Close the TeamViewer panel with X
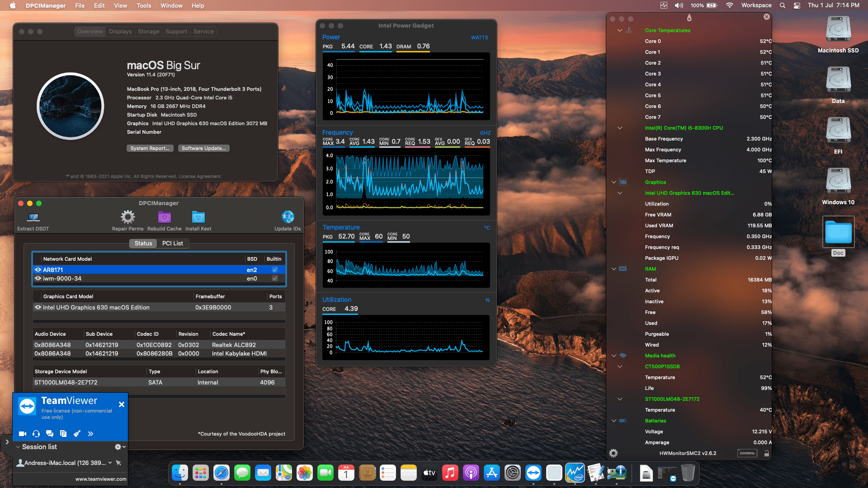 [122, 404]
